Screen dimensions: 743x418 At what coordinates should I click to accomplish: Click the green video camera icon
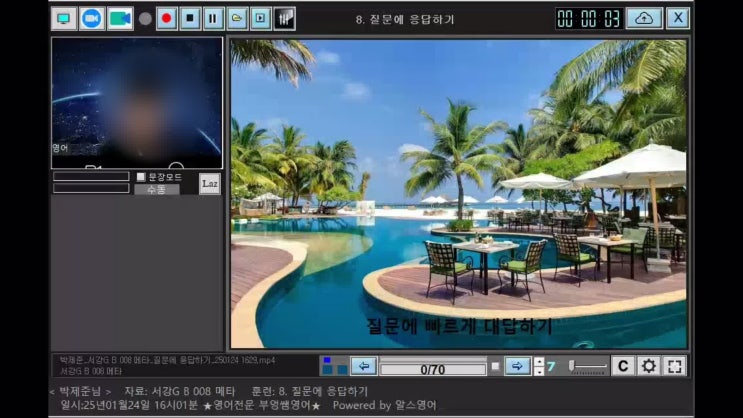click(x=120, y=18)
